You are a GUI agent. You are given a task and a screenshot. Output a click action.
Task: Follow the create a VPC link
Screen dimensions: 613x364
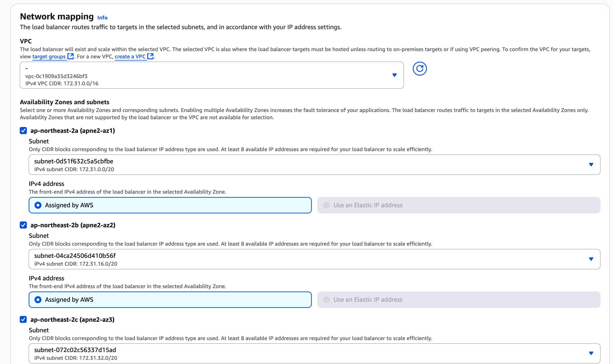coord(130,57)
